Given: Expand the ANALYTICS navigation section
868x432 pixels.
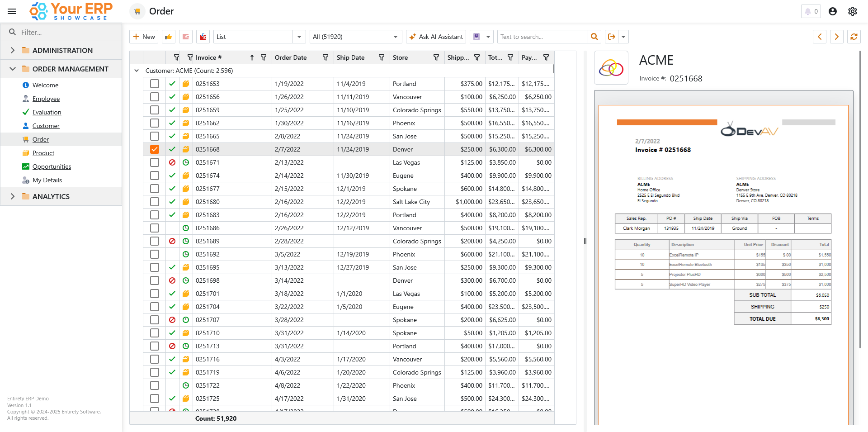Looking at the screenshot, I should click(13, 196).
